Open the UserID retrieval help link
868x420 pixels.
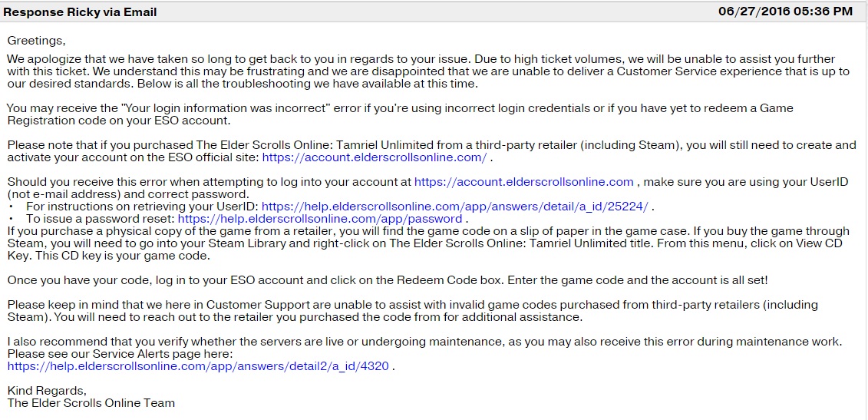pos(458,206)
